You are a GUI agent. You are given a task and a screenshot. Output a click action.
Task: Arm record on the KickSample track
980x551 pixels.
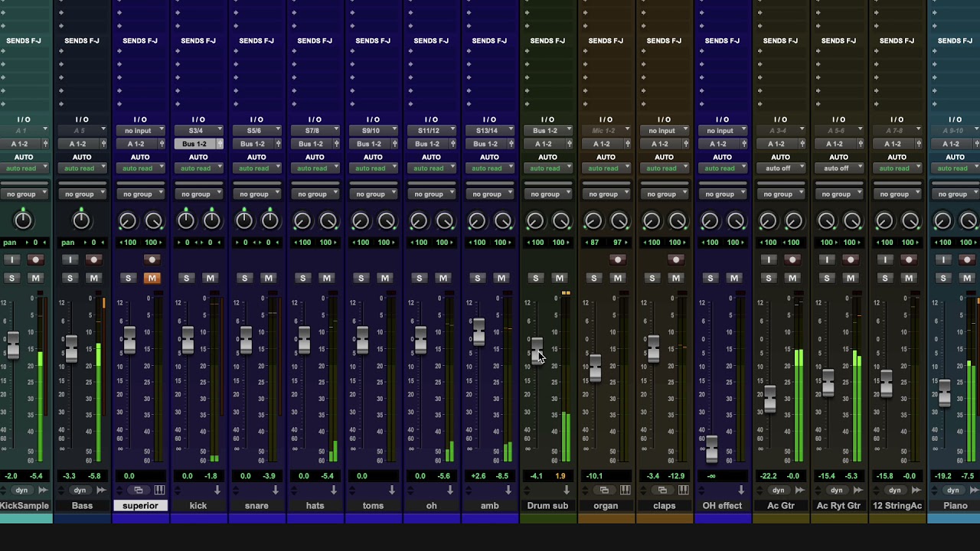click(35, 260)
